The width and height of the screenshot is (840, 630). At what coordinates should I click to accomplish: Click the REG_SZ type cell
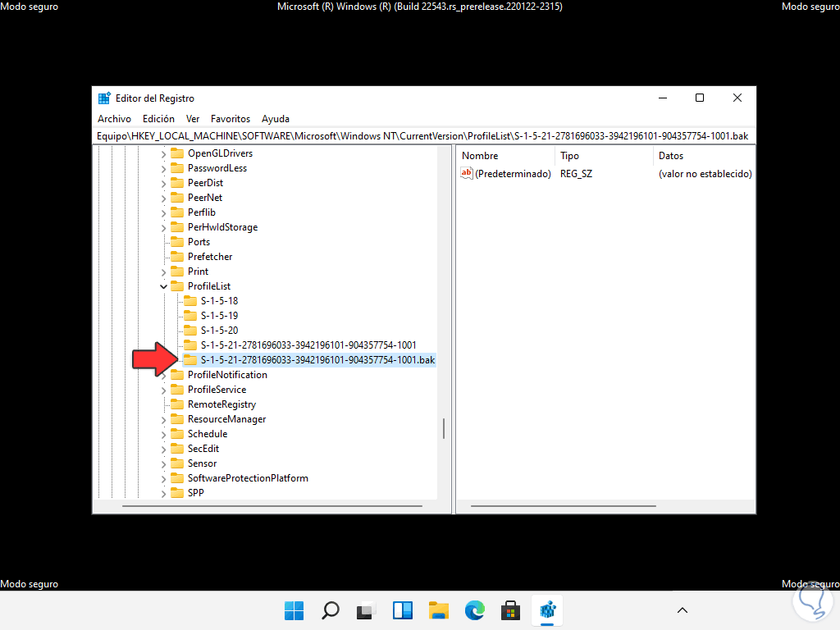point(576,174)
